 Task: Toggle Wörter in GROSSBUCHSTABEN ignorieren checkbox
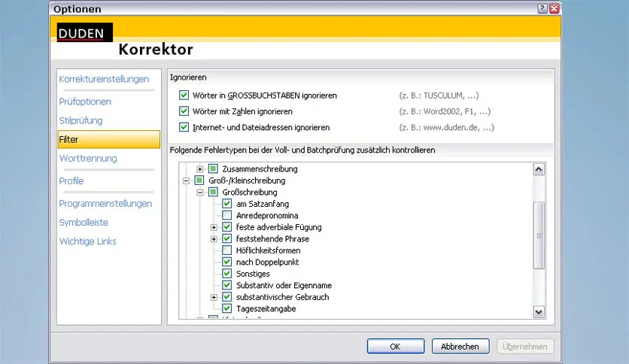[x=184, y=95]
